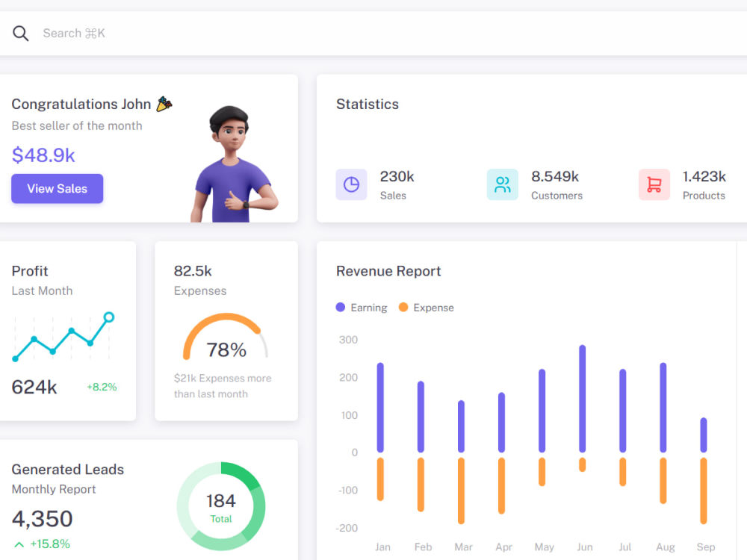Click John's 3D avatar illustration

[x=233, y=164]
